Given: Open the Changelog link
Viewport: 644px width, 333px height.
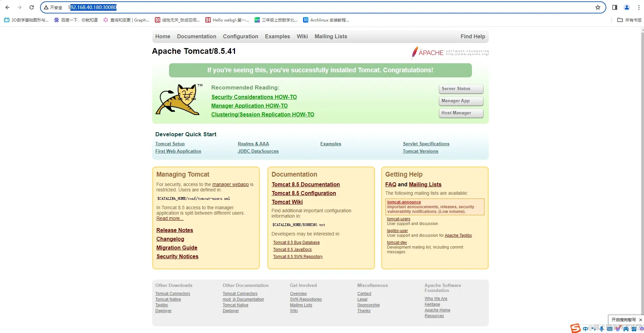Looking at the screenshot, I should pos(170,239).
